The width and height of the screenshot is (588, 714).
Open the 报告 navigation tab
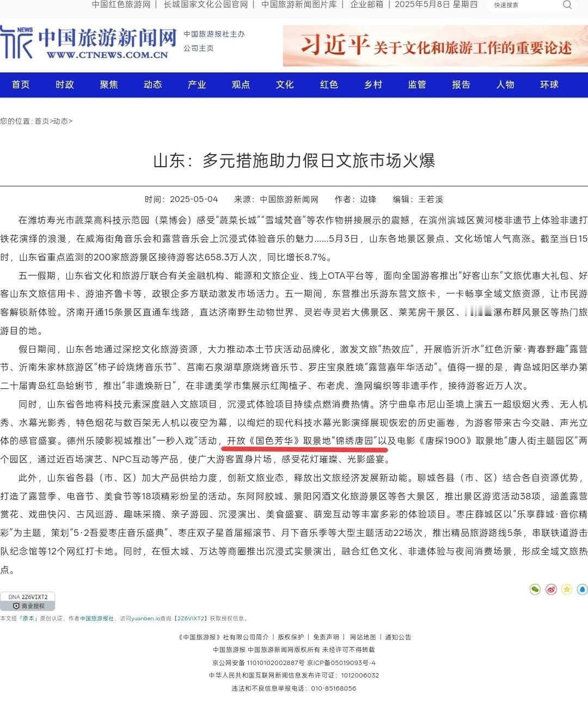(461, 84)
